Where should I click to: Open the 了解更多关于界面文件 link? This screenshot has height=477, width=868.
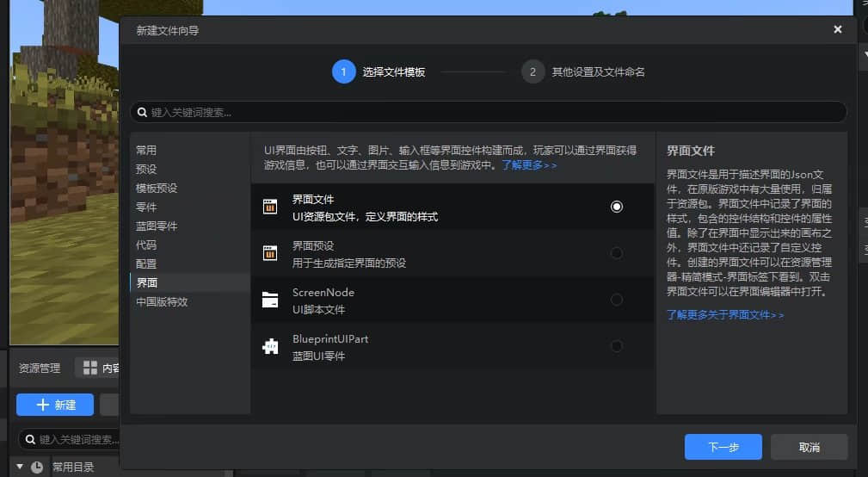(725, 315)
